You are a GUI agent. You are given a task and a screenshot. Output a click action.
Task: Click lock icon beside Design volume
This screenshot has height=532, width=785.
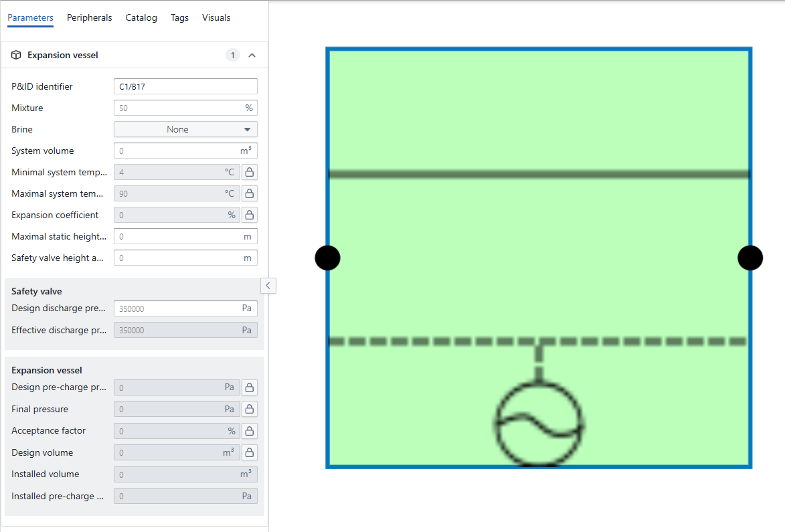point(249,452)
